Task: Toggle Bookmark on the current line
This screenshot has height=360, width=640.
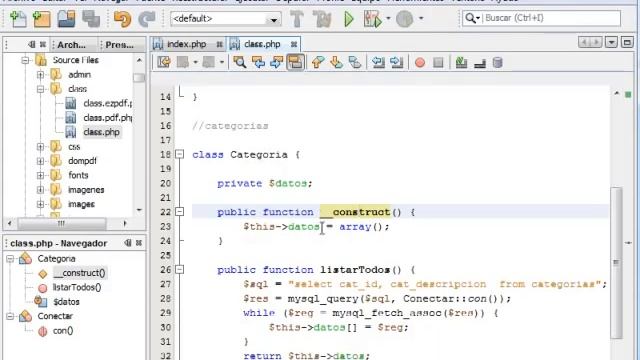Action: (x=355, y=62)
